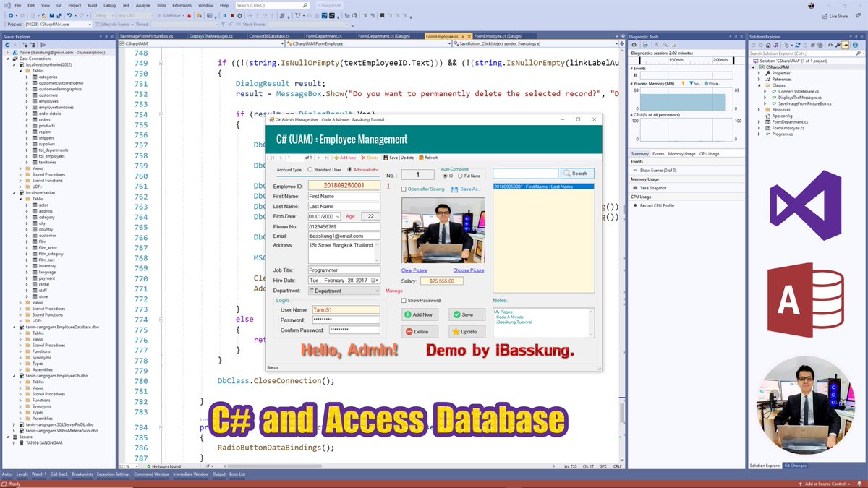The image size is (868, 488).
Task: Select the 201809250001 employee list entry
Action: click(x=542, y=187)
